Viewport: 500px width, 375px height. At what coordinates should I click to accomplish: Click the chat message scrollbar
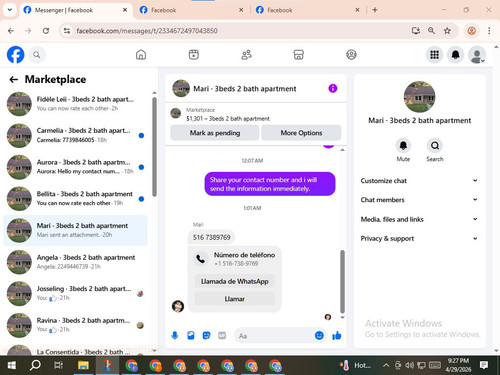point(342,282)
